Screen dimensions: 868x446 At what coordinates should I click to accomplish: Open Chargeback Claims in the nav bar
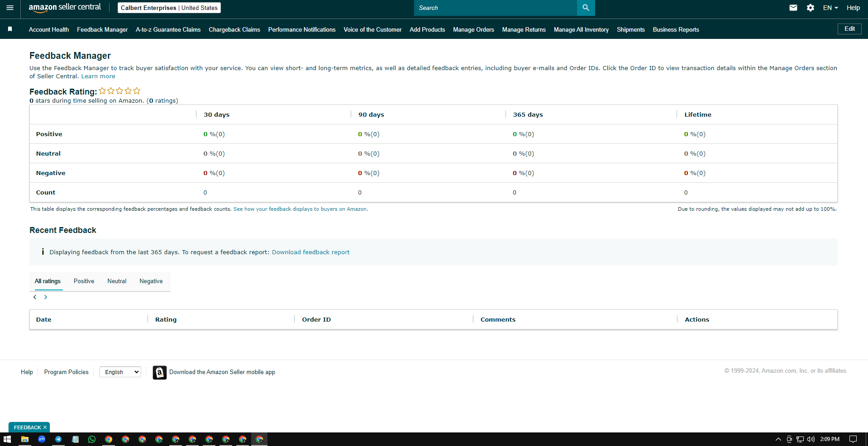tap(234, 29)
